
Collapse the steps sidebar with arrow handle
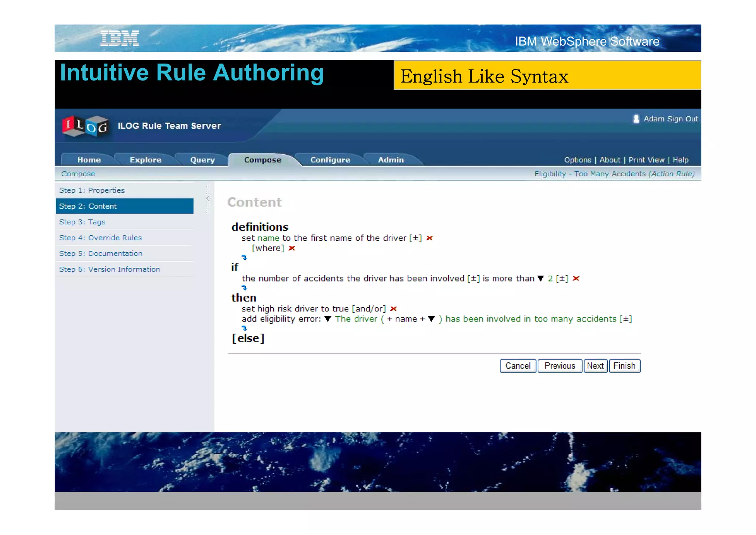(208, 198)
